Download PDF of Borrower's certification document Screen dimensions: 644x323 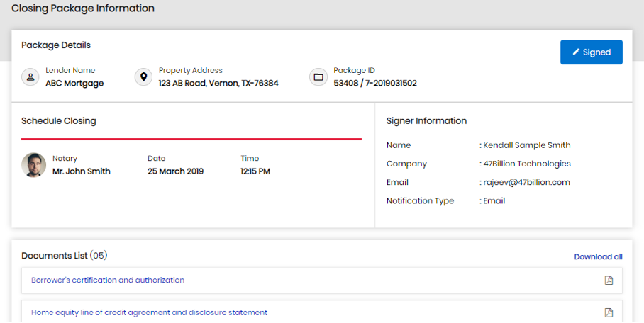pos(608,280)
